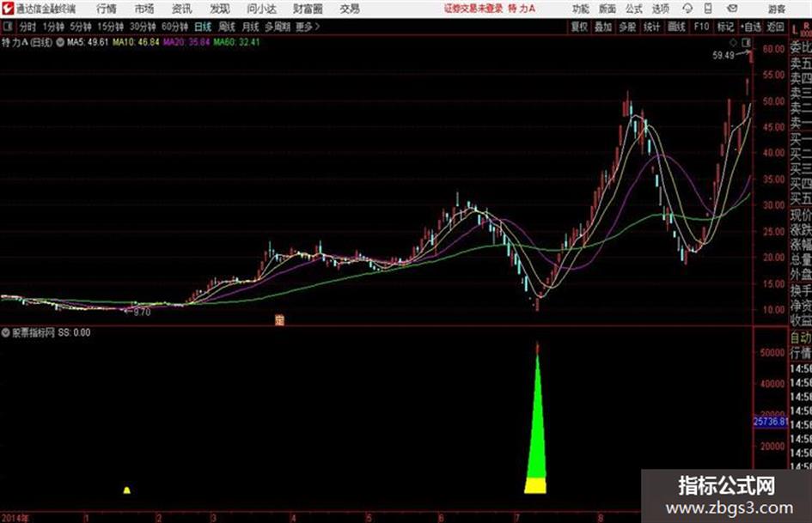Open the 发现 menu
This screenshot has width=812, height=523.
pyautogui.click(x=220, y=9)
